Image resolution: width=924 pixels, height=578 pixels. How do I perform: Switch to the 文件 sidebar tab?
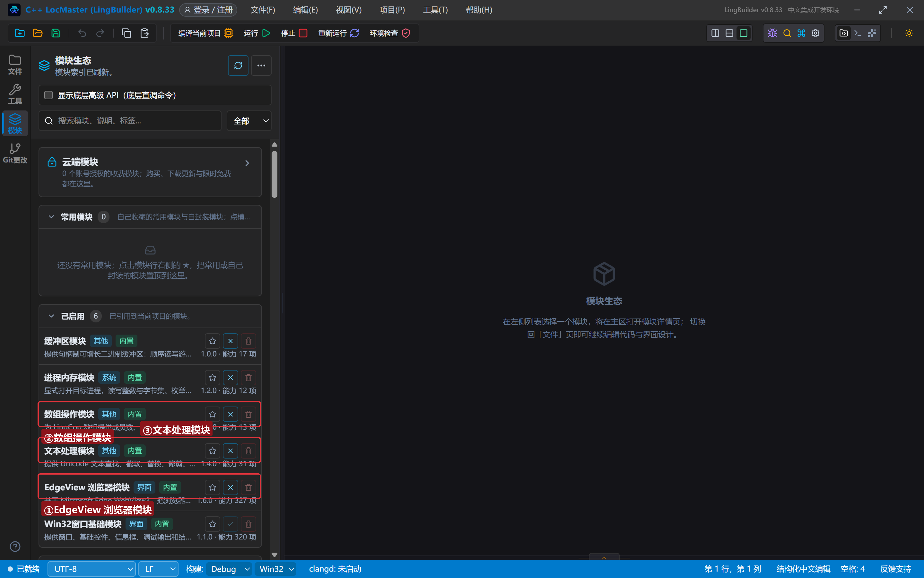[x=15, y=65]
